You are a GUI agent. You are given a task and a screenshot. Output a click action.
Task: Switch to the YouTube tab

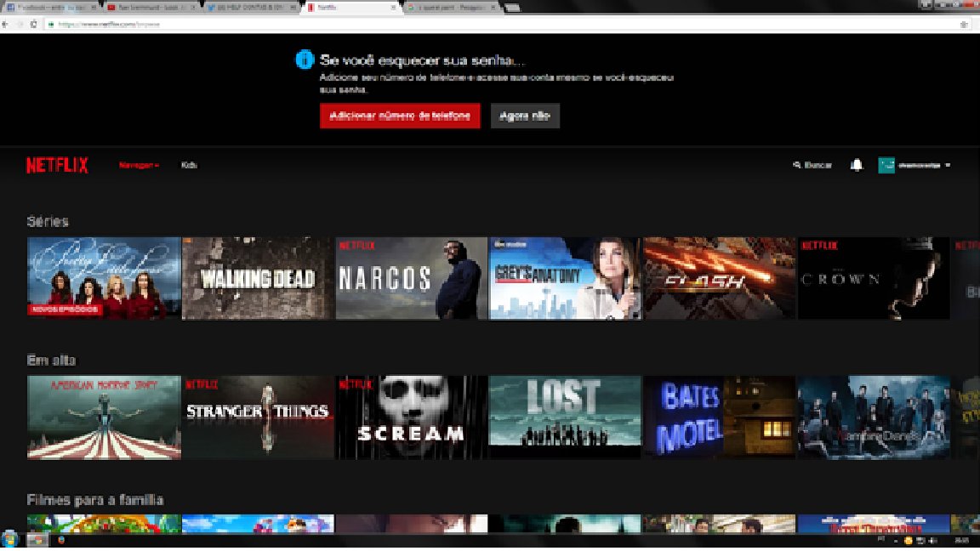(151, 8)
